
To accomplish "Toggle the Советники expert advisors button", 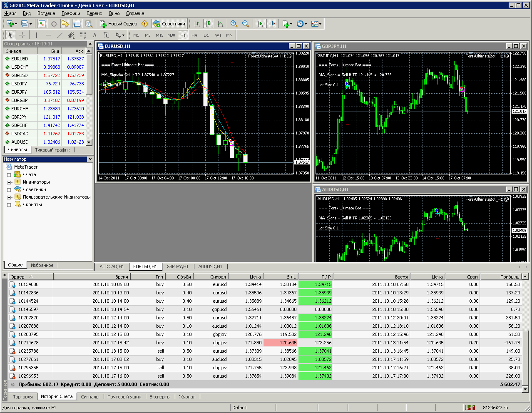I will 169,24.
